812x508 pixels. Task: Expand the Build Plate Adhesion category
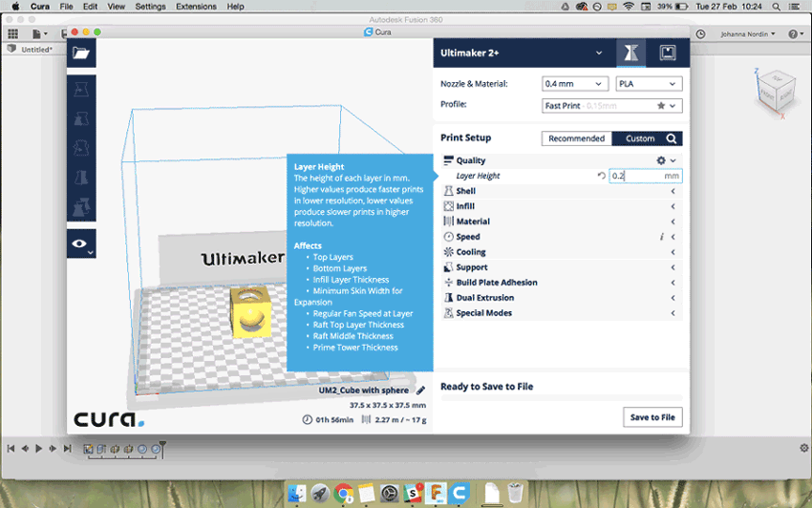coord(673,283)
